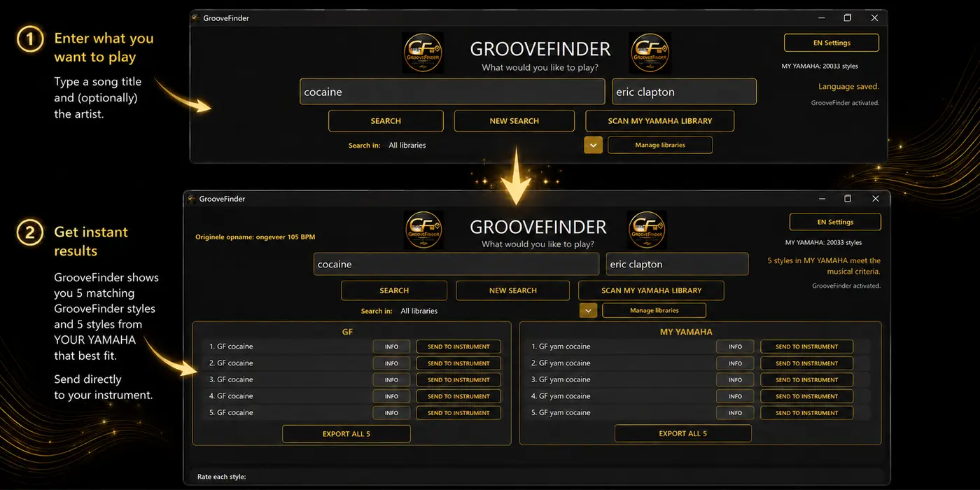This screenshot has width=980, height=490.
Task: Click the left GrooveFinder logo in lower window
Action: pos(423,230)
